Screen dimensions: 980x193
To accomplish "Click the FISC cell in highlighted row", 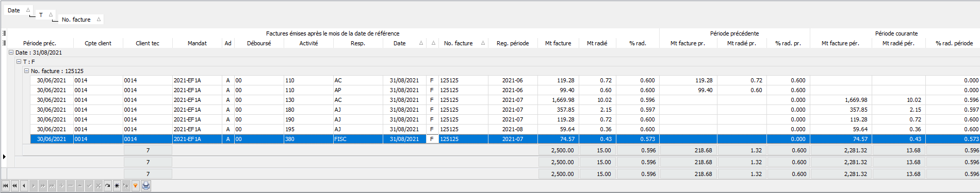I will [358, 139].
